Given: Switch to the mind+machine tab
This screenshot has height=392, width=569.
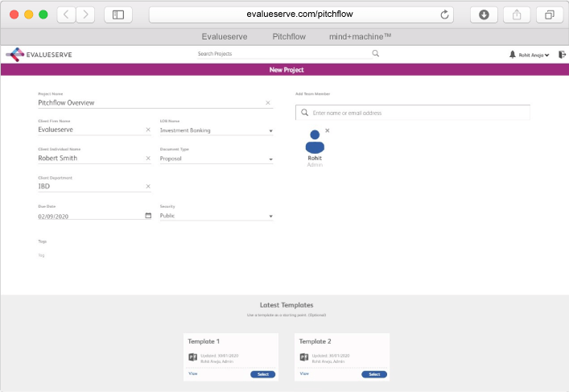Looking at the screenshot, I should point(360,37).
